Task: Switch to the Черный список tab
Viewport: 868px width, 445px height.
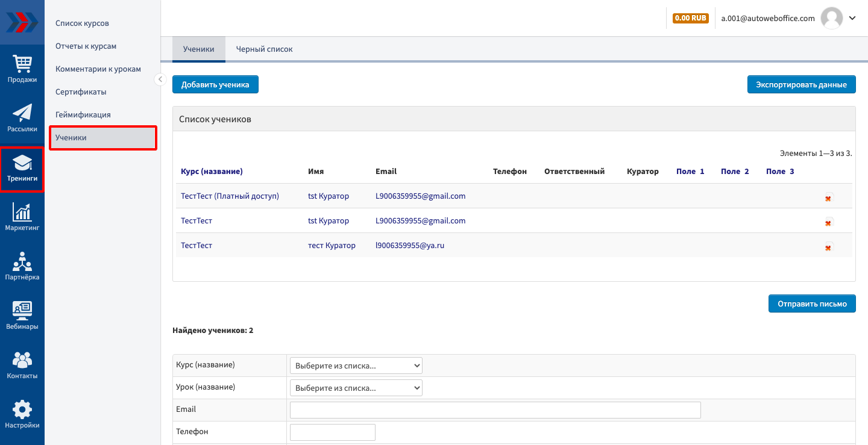Action: coord(264,49)
